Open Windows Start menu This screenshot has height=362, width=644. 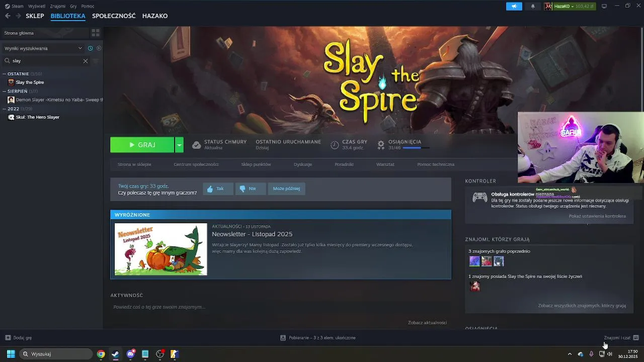(11, 354)
